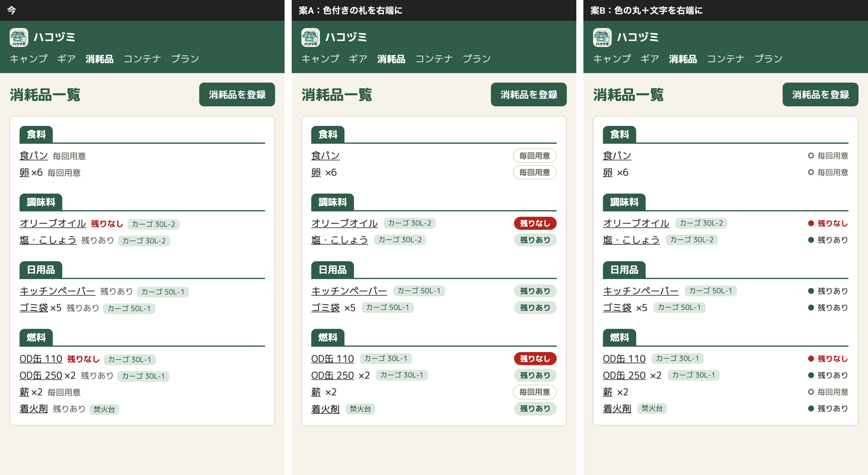Click カーゴ 30L-2 tag beside オリーブオイル in 今 panel
Screen dimensions: 868x475
(154, 224)
